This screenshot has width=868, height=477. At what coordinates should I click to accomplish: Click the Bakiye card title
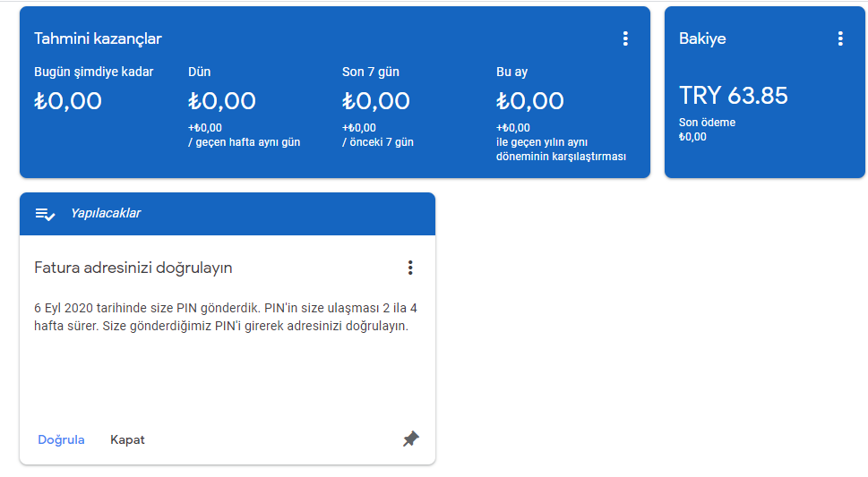(702, 38)
